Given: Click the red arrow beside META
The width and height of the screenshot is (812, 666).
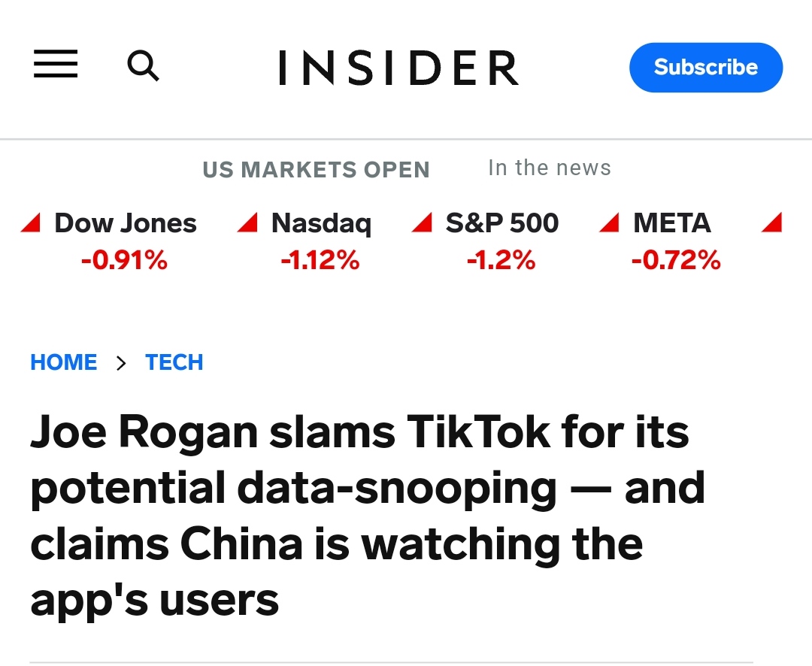Looking at the screenshot, I should coord(609,223).
